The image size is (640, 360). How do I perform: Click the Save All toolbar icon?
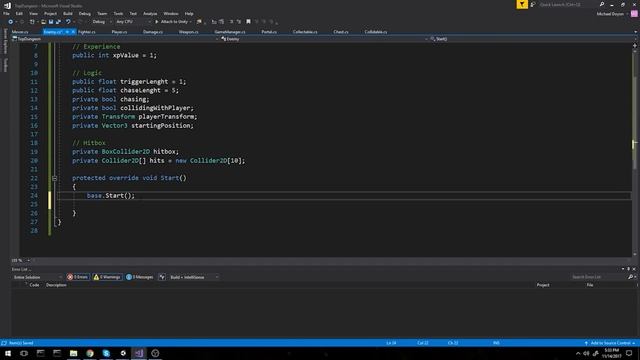58,22
